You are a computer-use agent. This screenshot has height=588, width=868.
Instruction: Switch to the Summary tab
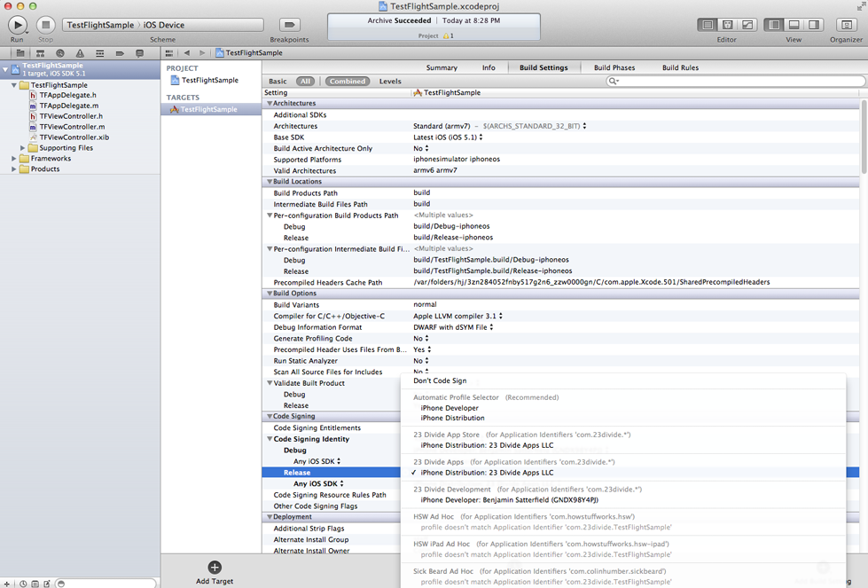click(442, 67)
